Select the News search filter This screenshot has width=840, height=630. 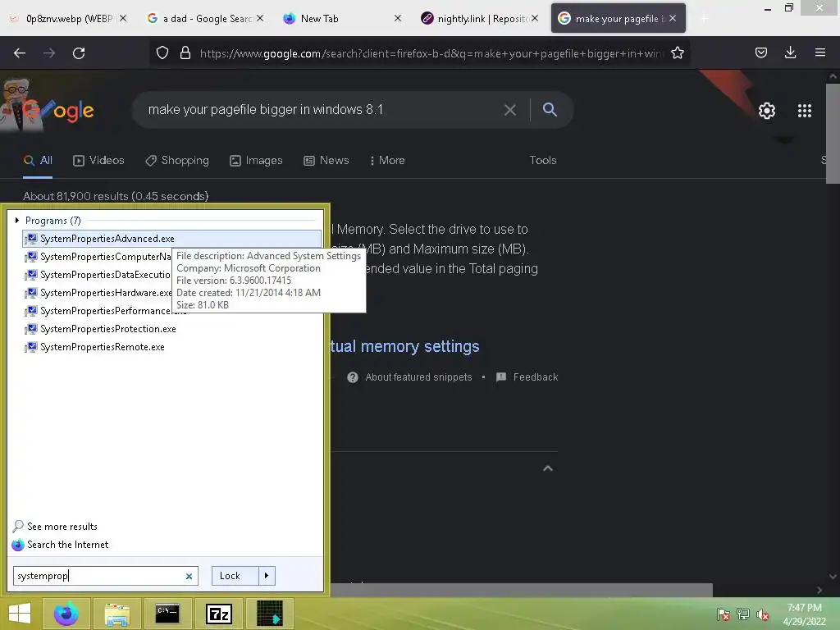(326, 160)
